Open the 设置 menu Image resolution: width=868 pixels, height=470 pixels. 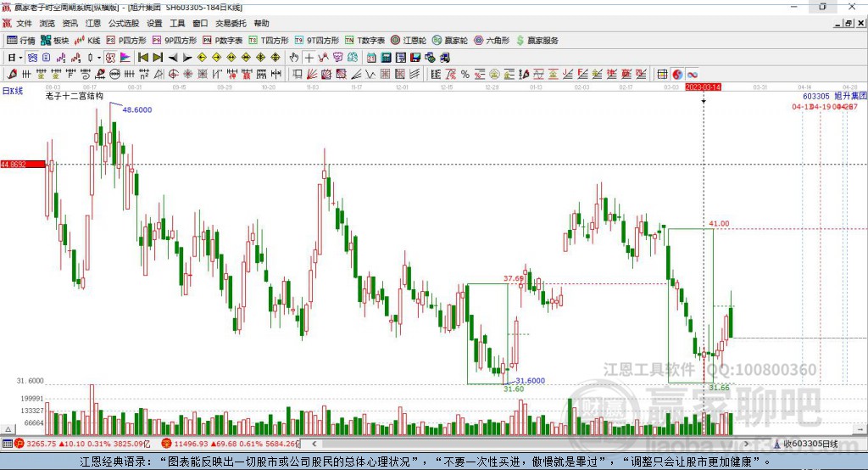click(x=154, y=23)
